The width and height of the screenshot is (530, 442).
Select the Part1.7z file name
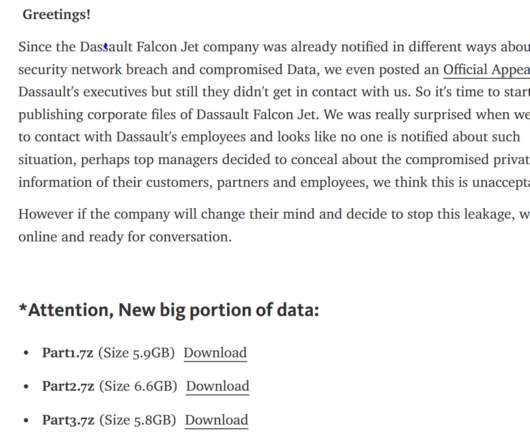tap(68, 353)
